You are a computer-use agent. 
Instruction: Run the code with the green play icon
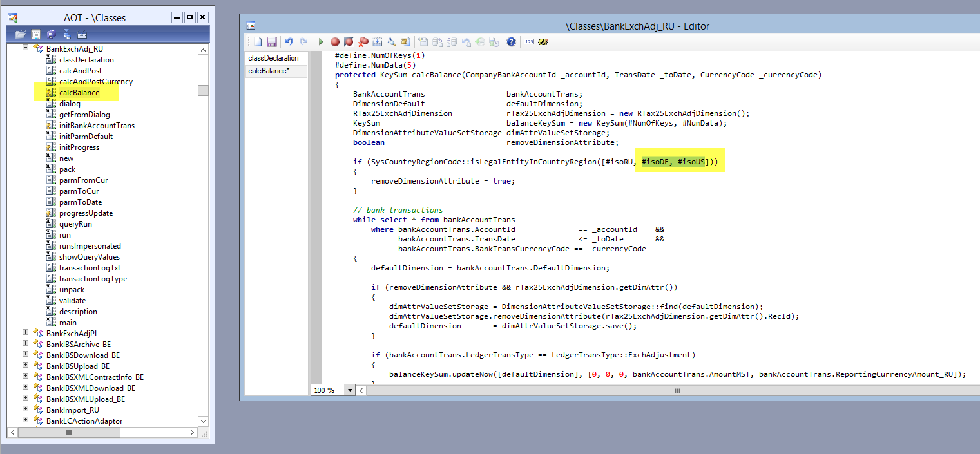click(x=321, y=42)
